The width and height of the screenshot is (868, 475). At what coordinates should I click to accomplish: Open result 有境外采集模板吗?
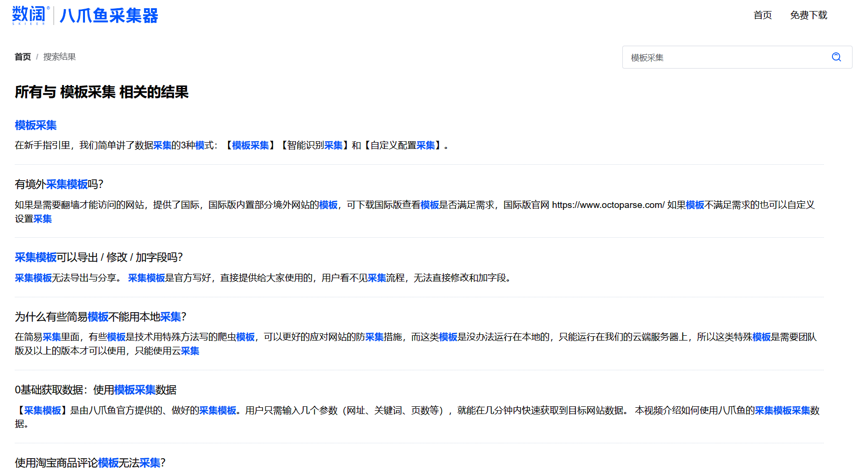[59, 184]
